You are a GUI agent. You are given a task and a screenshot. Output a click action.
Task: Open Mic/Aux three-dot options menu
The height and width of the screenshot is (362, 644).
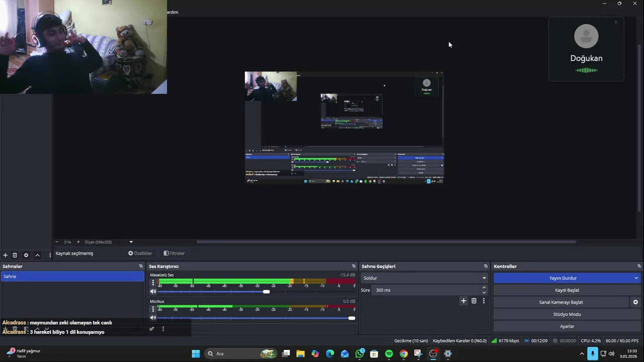(x=153, y=309)
